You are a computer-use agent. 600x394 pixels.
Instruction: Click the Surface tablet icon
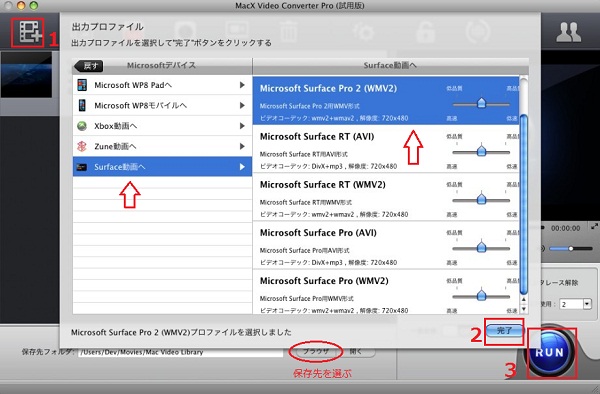click(82, 167)
